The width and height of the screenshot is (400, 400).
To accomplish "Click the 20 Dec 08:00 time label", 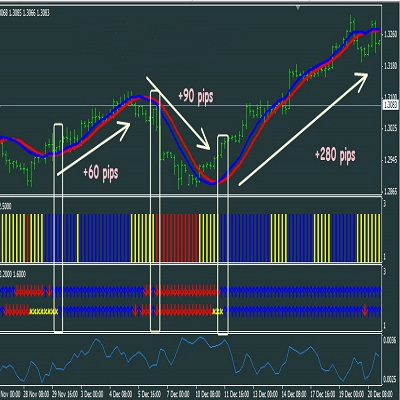I will [380, 394].
